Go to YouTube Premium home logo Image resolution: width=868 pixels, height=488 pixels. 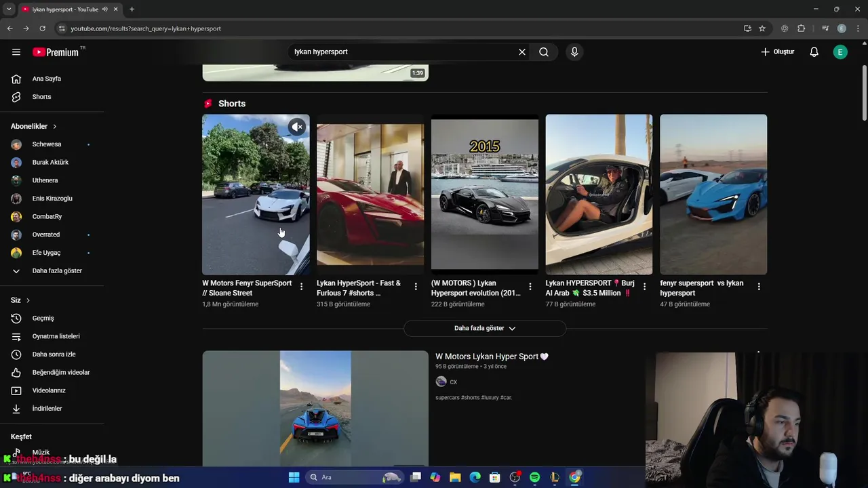coord(56,52)
